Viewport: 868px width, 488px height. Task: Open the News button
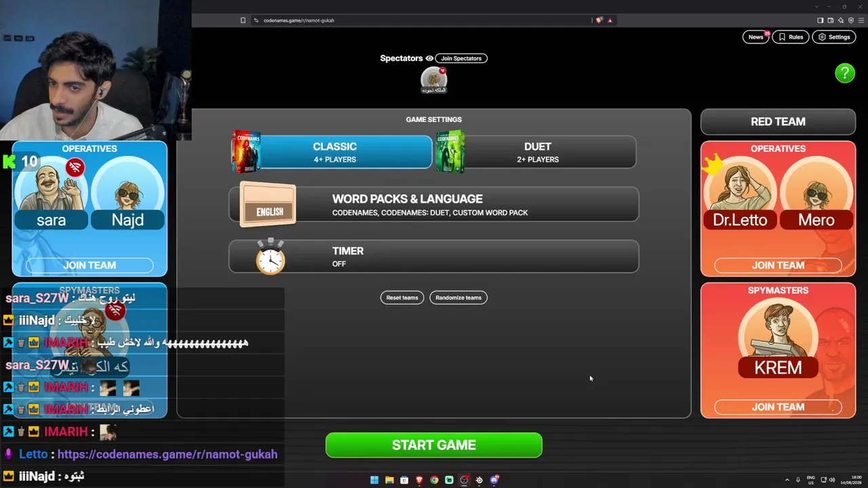[x=756, y=37]
